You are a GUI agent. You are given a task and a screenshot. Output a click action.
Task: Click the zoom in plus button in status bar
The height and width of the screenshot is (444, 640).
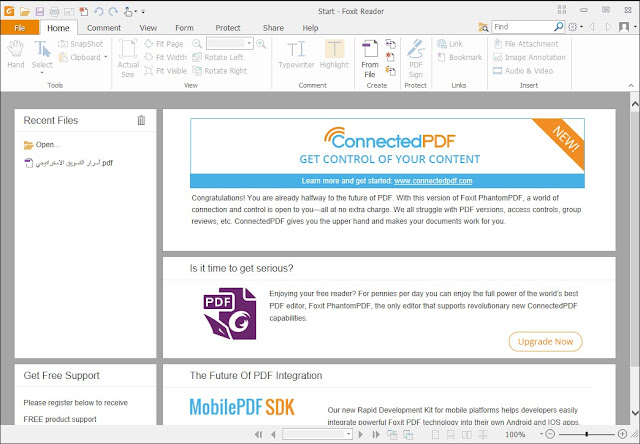tap(622, 434)
